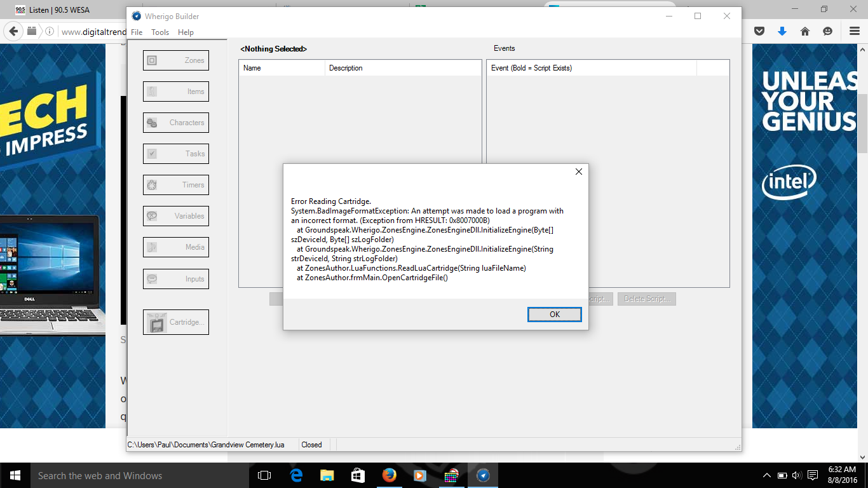
Task: Launch Microsoft Edge from taskbar
Action: coord(296,475)
